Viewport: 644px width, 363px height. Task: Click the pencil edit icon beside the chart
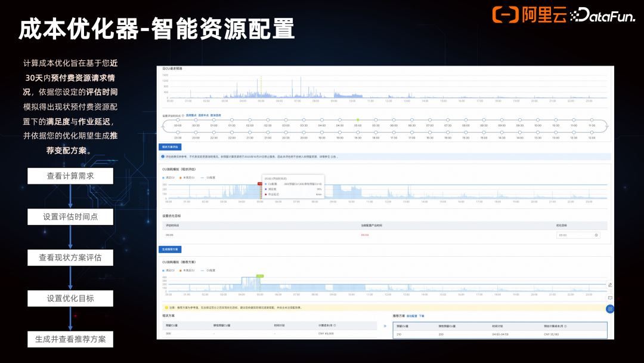[x=611, y=284]
